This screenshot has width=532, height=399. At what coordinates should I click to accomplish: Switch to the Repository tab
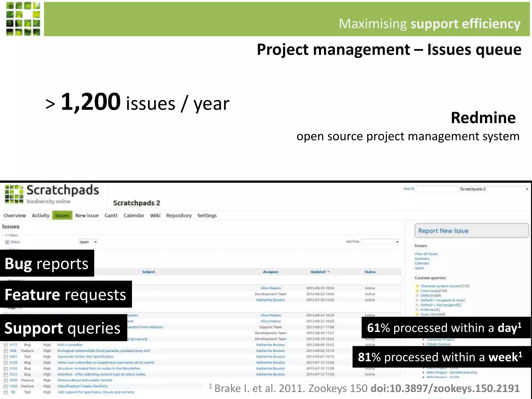pyautogui.click(x=179, y=215)
